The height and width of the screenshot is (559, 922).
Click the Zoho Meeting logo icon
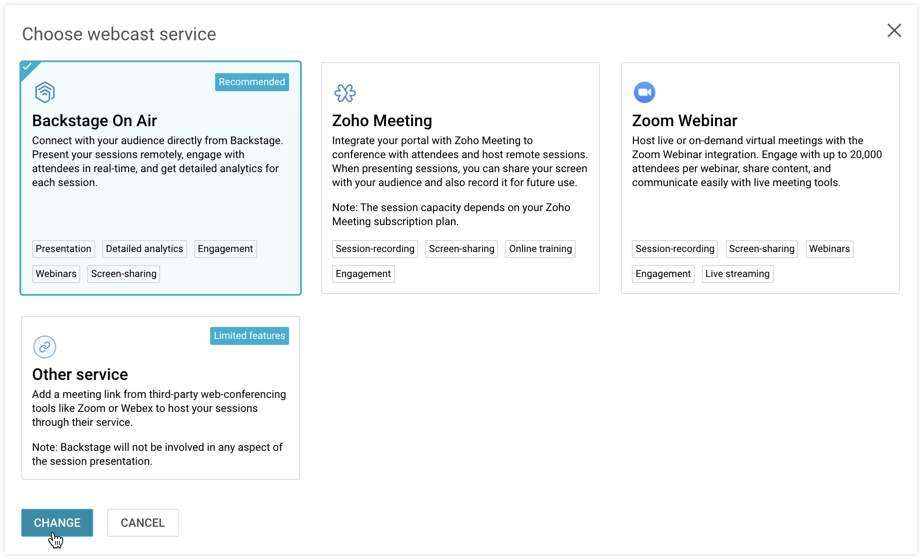pos(344,93)
